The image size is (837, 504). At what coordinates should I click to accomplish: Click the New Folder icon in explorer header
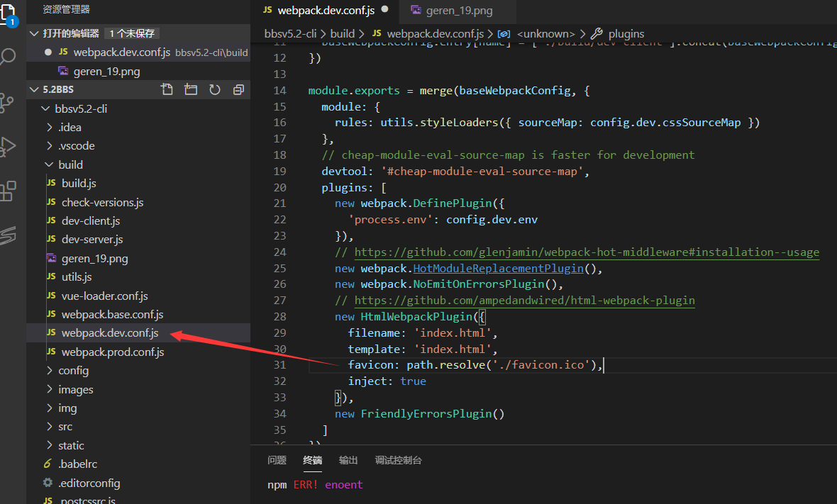click(x=191, y=89)
